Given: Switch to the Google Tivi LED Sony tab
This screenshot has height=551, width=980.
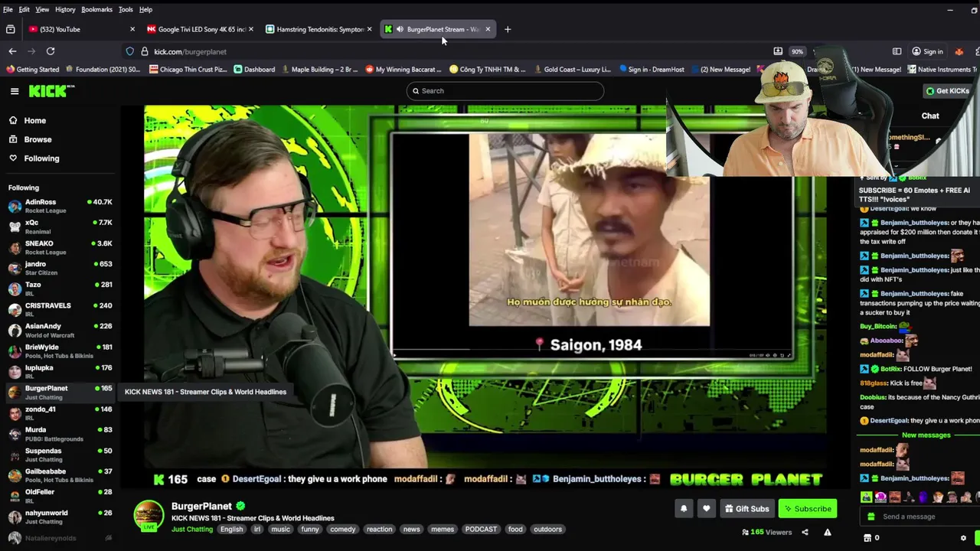Looking at the screenshot, I should pyautogui.click(x=201, y=29).
